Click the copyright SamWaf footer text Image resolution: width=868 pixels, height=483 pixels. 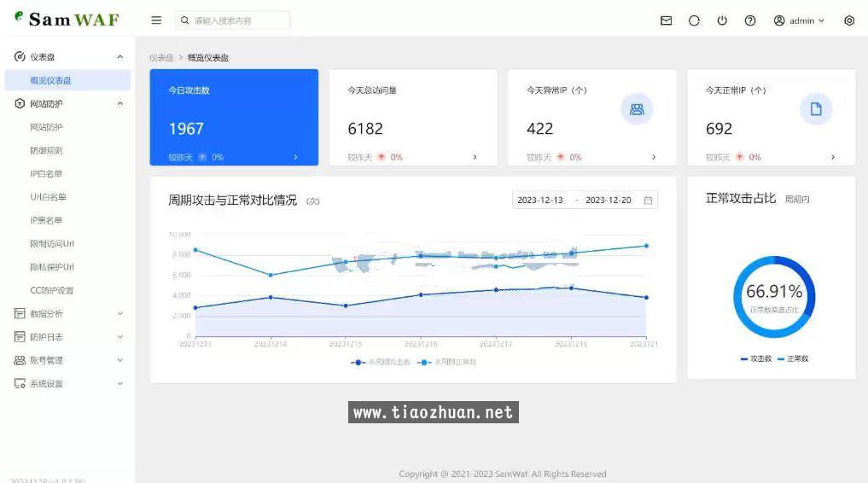coord(503,474)
